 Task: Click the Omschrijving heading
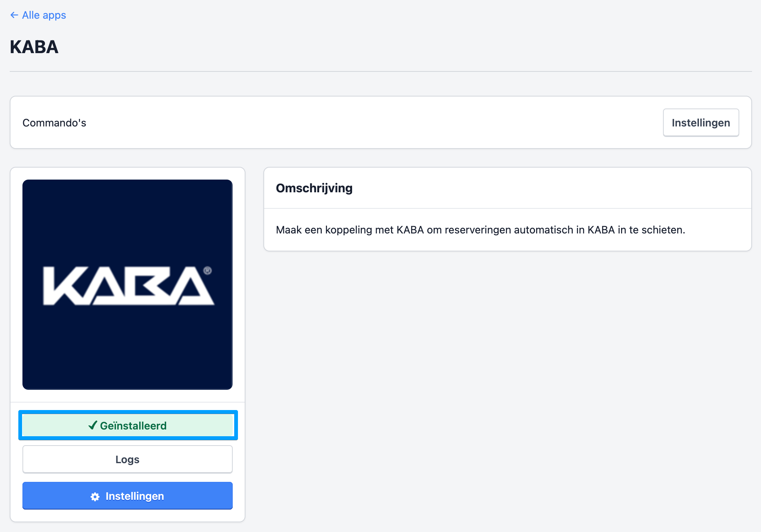pyautogui.click(x=314, y=188)
